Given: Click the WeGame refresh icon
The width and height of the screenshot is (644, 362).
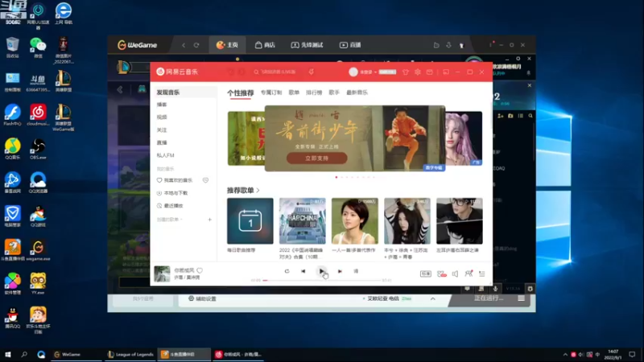Looking at the screenshot, I should [x=196, y=45].
